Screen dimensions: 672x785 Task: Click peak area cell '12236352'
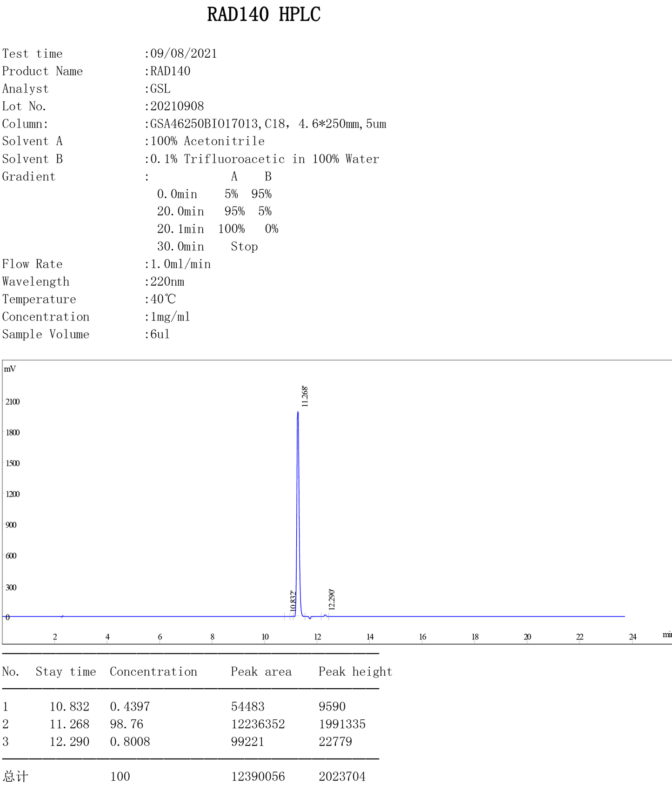click(x=258, y=724)
